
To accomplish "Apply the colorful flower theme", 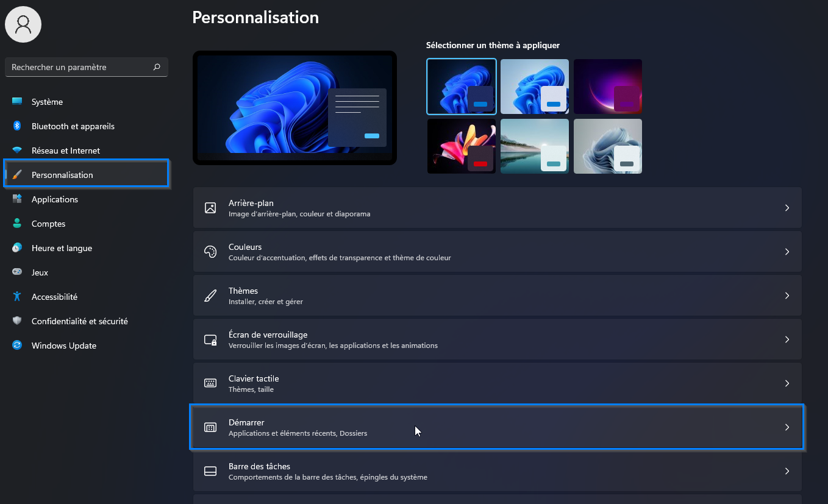I will (462, 146).
